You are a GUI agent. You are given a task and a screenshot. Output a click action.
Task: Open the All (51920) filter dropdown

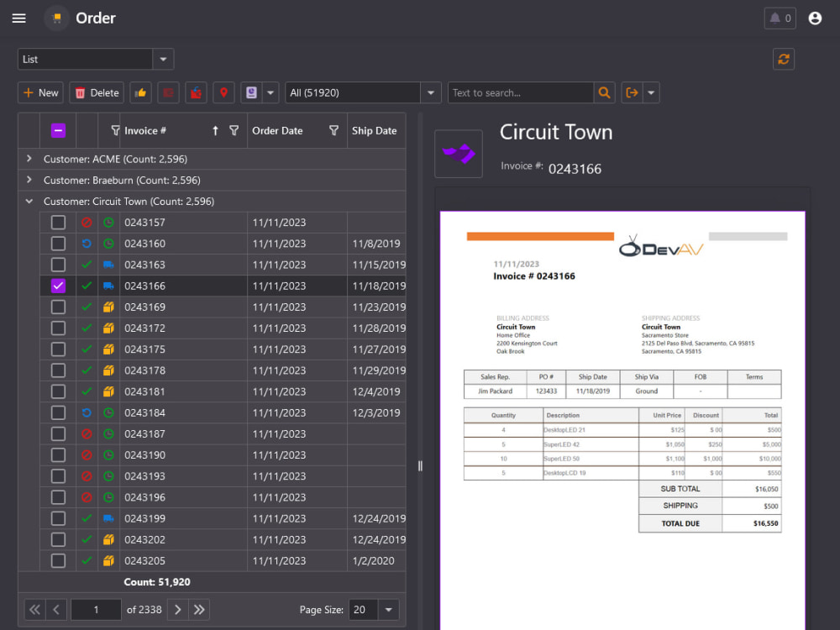point(431,92)
